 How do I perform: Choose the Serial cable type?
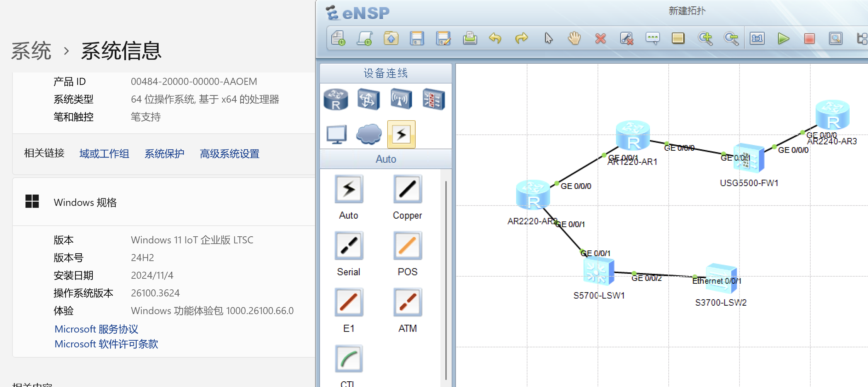[349, 246]
